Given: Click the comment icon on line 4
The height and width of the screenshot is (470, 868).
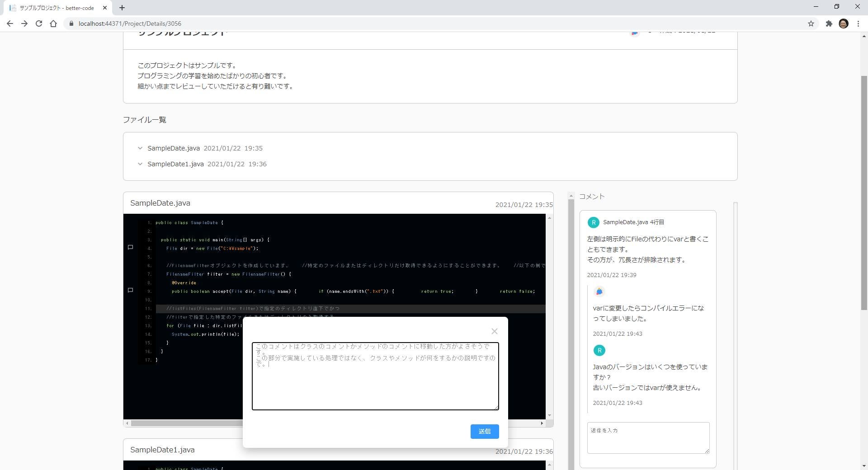Looking at the screenshot, I should tap(130, 247).
